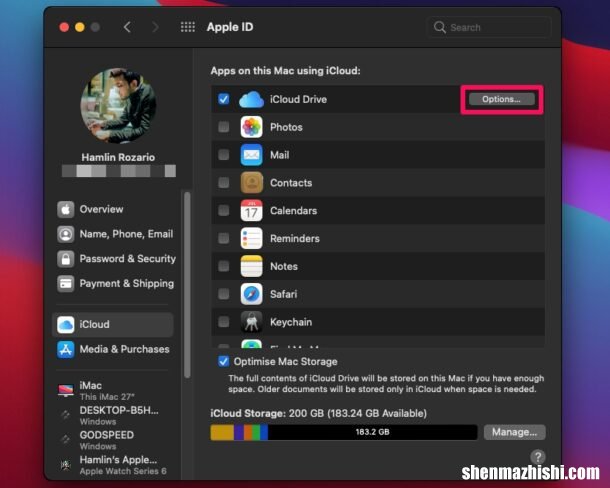Click the Apple ID window title

coord(230,27)
